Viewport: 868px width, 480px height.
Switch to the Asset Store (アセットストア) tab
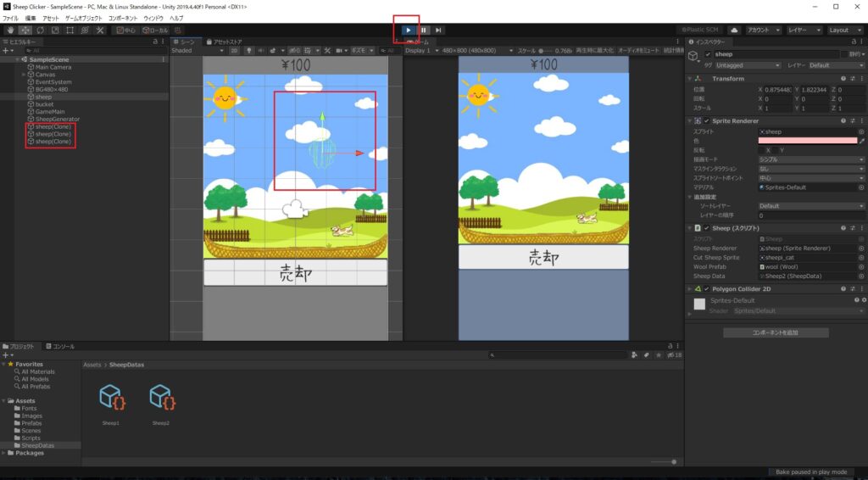(224, 42)
